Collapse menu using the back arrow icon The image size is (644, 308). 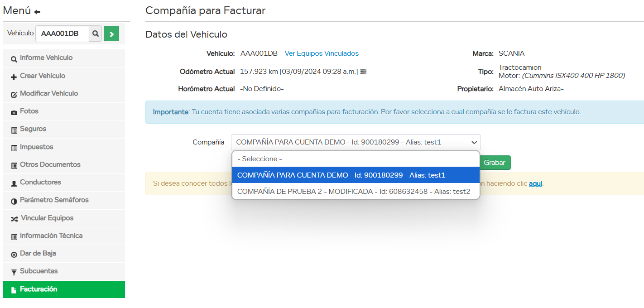click(x=37, y=12)
